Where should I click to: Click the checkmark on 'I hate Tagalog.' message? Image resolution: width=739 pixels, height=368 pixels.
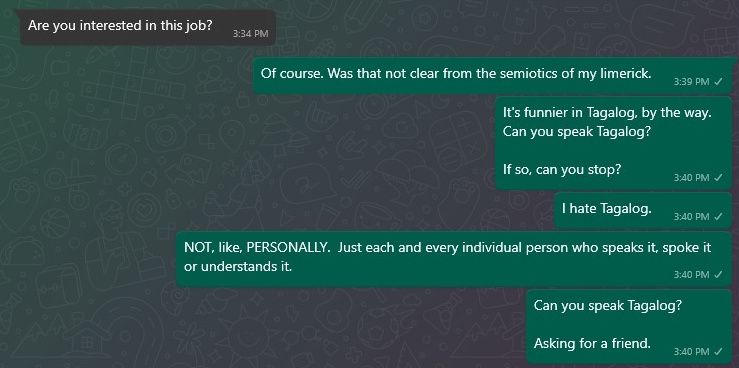tap(718, 217)
